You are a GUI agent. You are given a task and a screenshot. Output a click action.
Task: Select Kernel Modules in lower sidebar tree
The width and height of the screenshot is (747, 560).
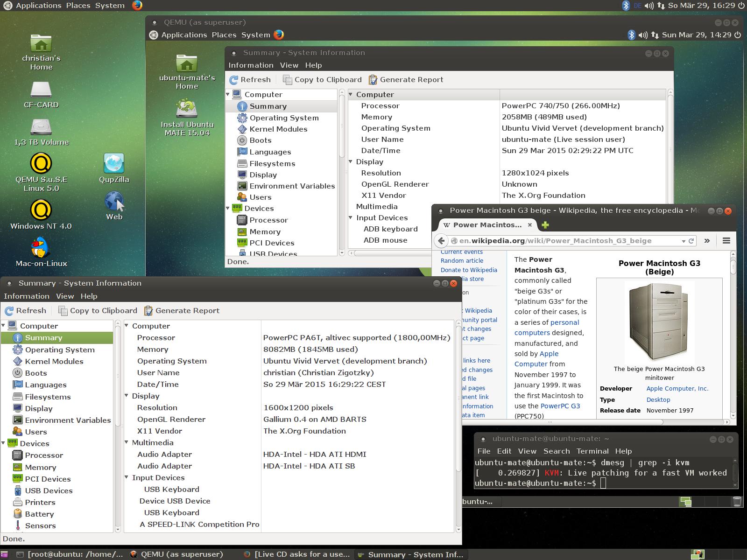(54, 361)
